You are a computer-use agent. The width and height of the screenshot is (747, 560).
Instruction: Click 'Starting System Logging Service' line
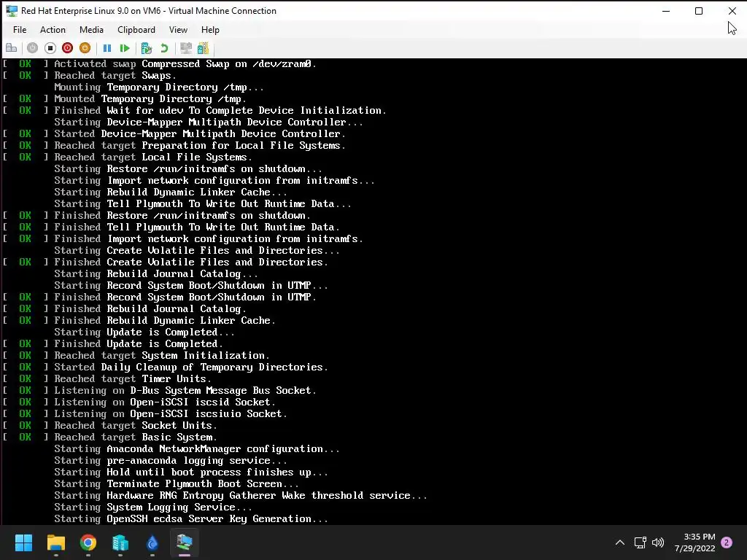coord(153,507)
